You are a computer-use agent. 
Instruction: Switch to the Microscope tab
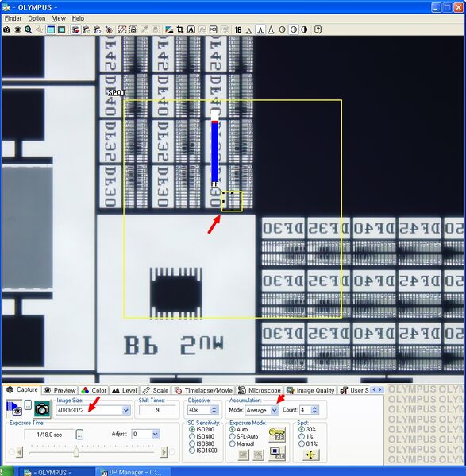click(x=260, y=390)
